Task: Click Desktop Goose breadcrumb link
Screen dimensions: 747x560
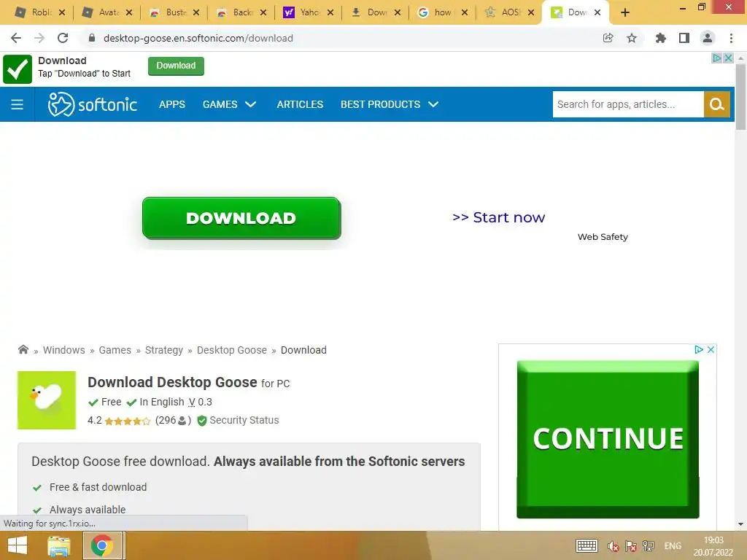Action: (x=231, y=350)
